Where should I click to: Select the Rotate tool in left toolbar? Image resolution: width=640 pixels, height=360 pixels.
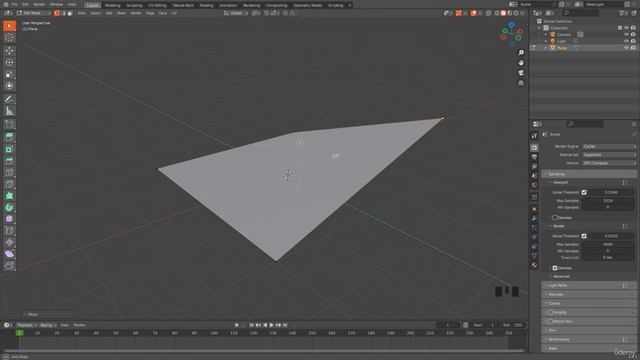[9, 62]
